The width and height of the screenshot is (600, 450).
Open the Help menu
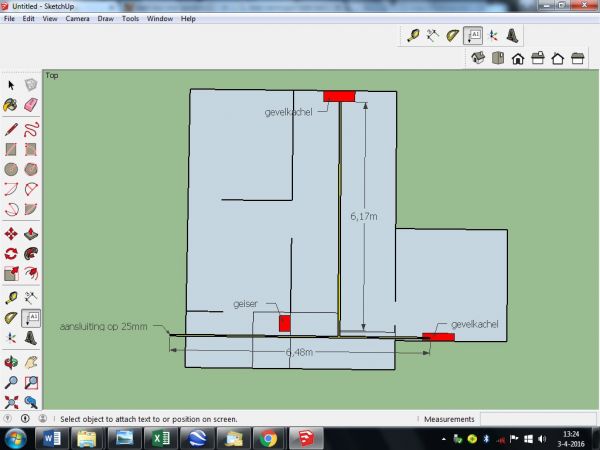188,18
